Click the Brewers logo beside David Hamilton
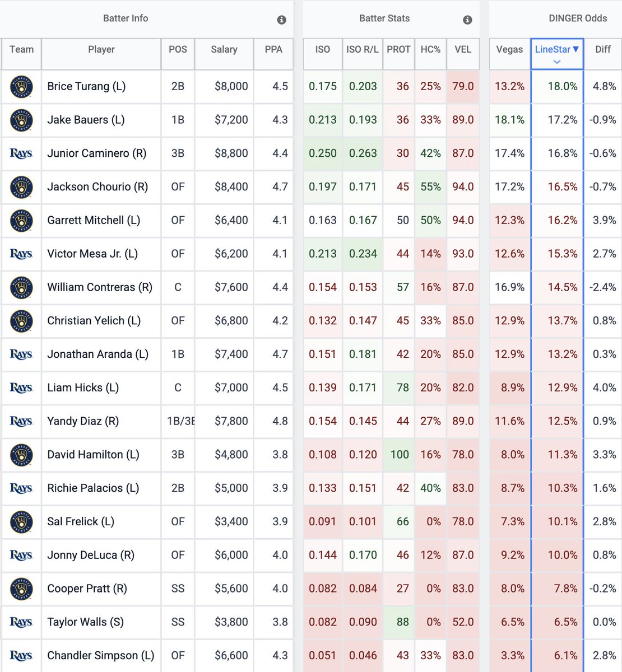 coord(21,455)
